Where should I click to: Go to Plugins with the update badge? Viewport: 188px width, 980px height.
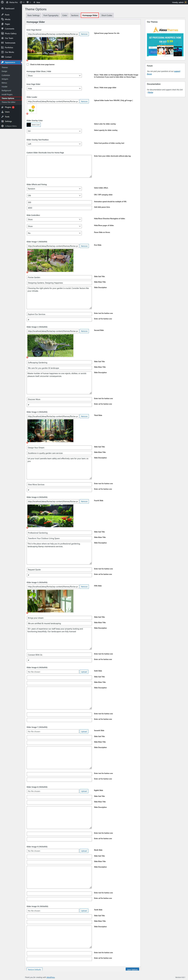click(x=8, y=107)
